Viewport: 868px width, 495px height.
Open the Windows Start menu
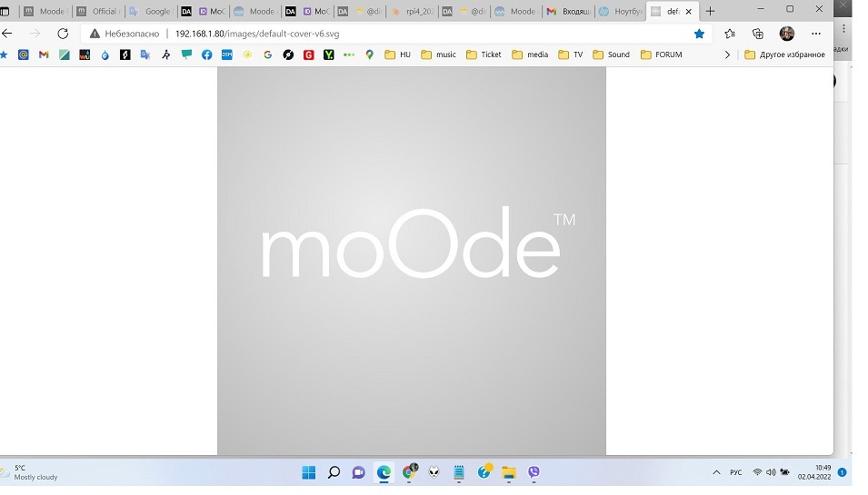309,472
